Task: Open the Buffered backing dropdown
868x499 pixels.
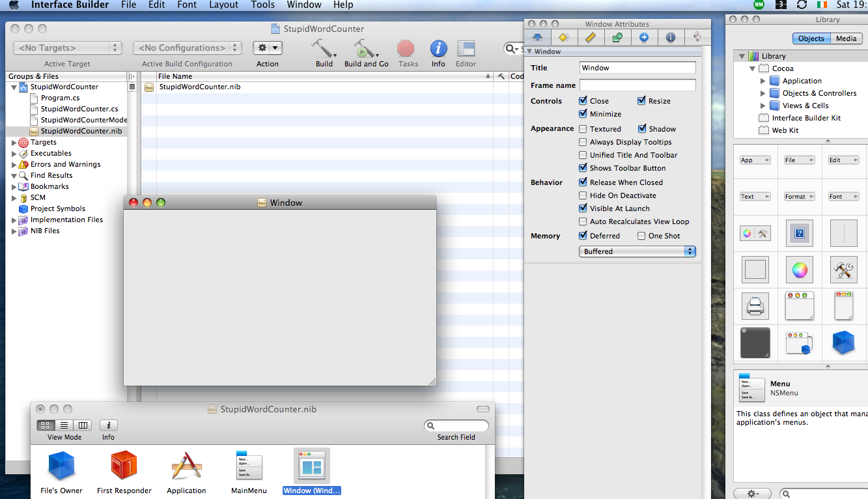Action: pos(637,251)
